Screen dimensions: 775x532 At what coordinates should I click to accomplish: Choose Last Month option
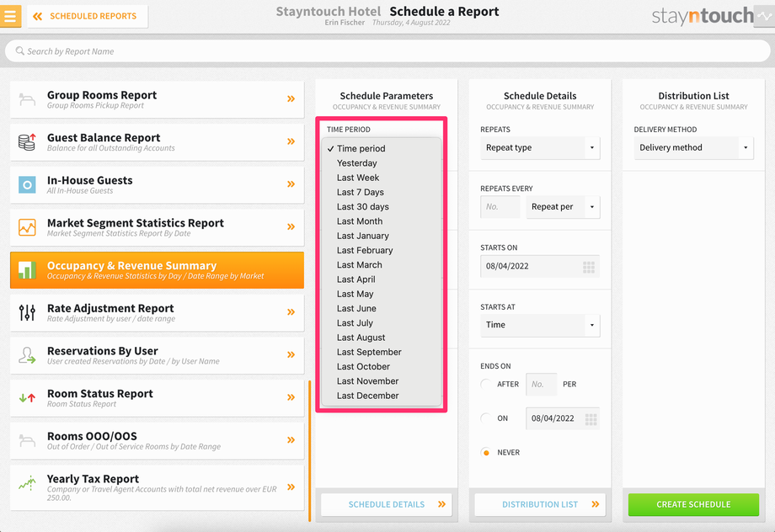click(381, 221)
